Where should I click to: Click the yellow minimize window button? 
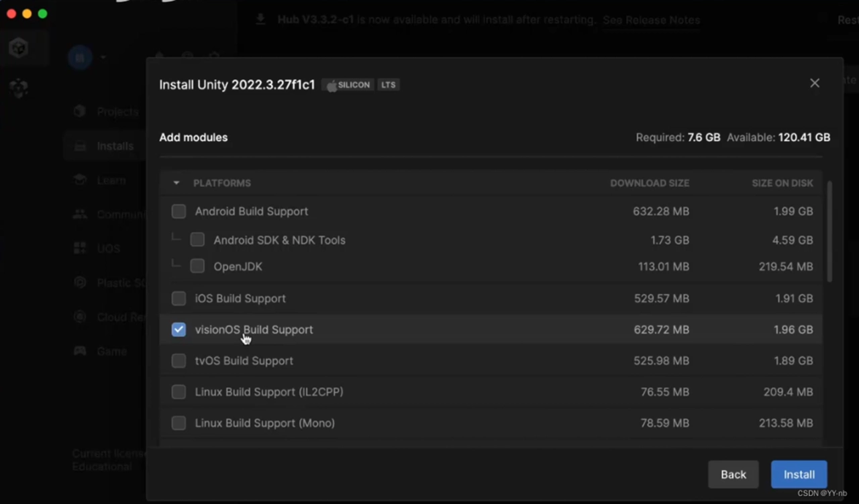[27, 13]
